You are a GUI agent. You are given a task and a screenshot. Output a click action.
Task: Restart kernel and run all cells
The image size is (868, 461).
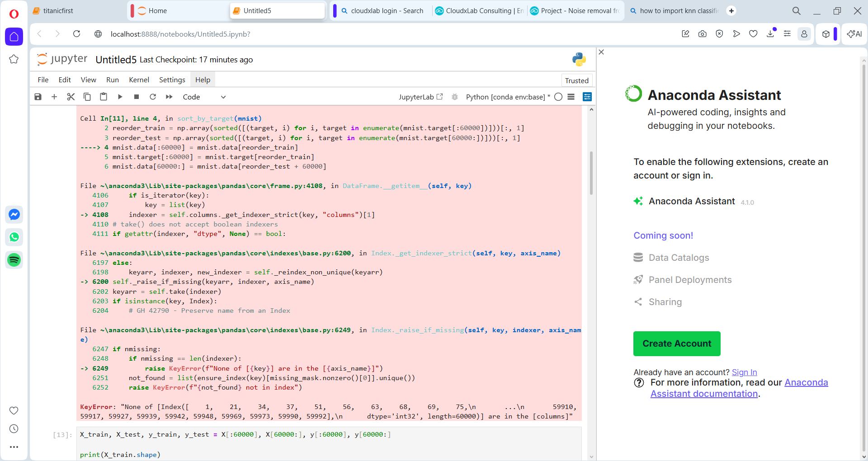pos(169,97)
